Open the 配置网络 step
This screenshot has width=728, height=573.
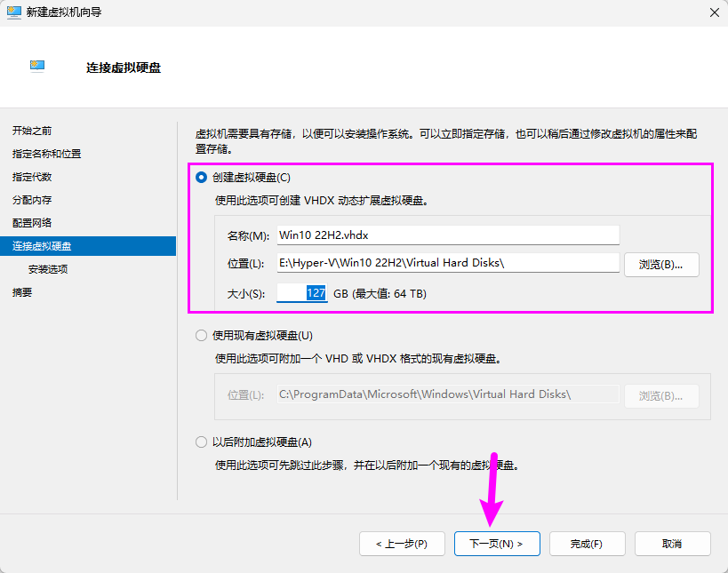tap(32, 223)
